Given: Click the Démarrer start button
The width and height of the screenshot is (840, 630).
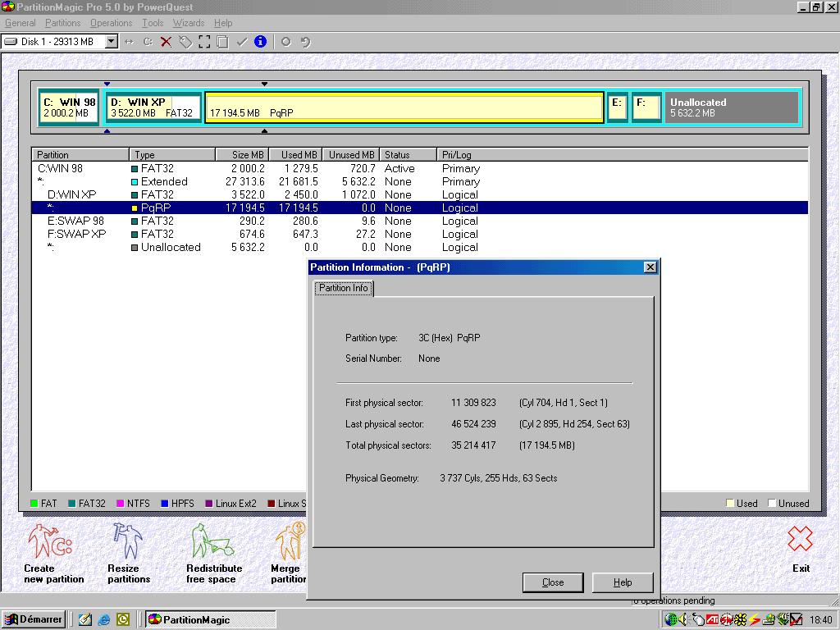Looking at the screenshot, I should tap(34, 620).
